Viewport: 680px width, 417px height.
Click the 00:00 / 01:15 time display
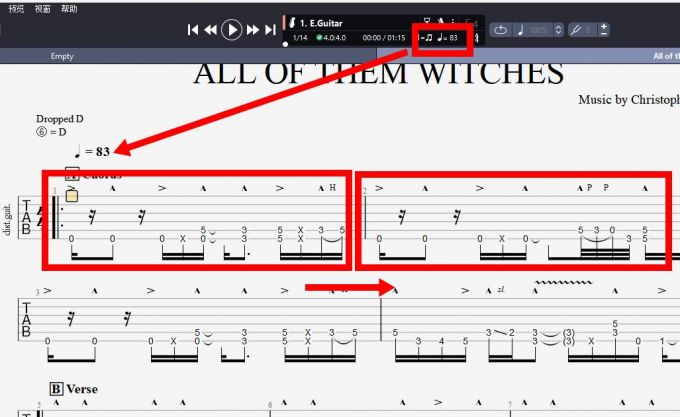(384, 38)
